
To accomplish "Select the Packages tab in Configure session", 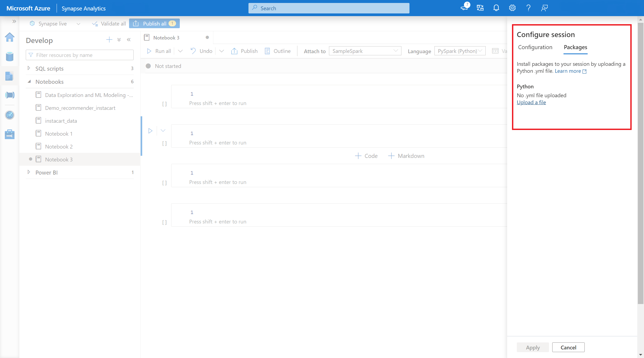I will 575,47.
